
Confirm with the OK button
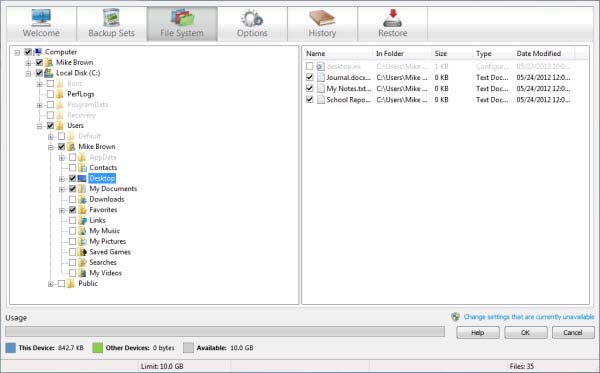click(x=525, y=332)
